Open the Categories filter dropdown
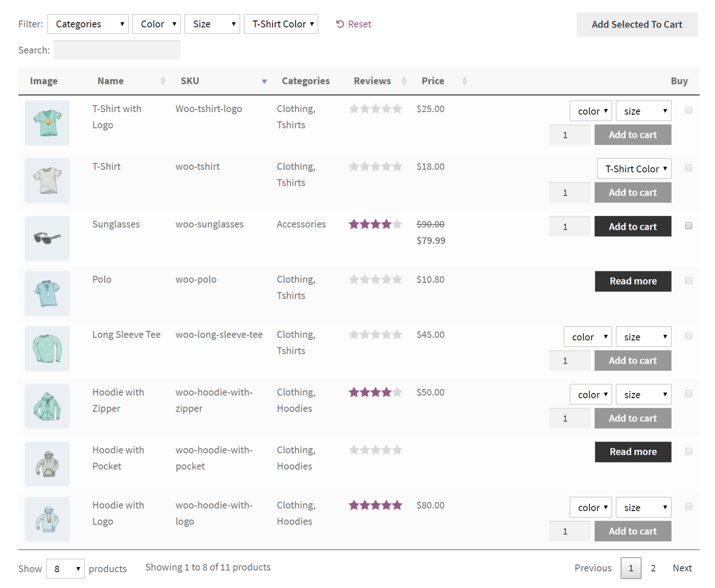Image resolution: width=715 pixels, height=588 pixels. coord(88,24)
